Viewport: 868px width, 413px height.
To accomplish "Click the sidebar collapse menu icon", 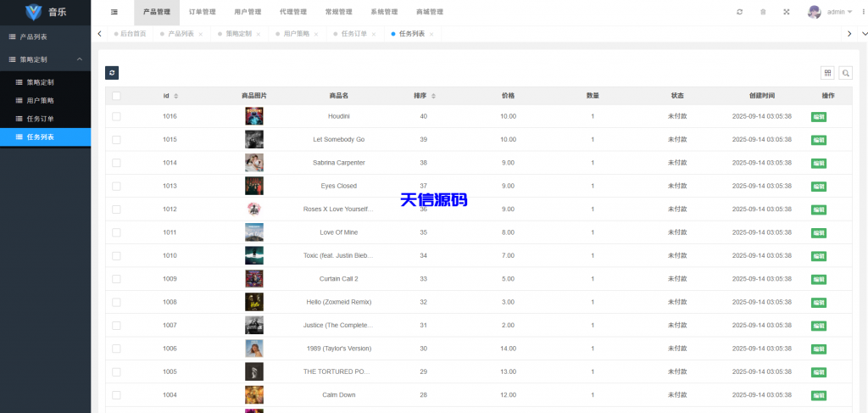I will tap(114, 12).
